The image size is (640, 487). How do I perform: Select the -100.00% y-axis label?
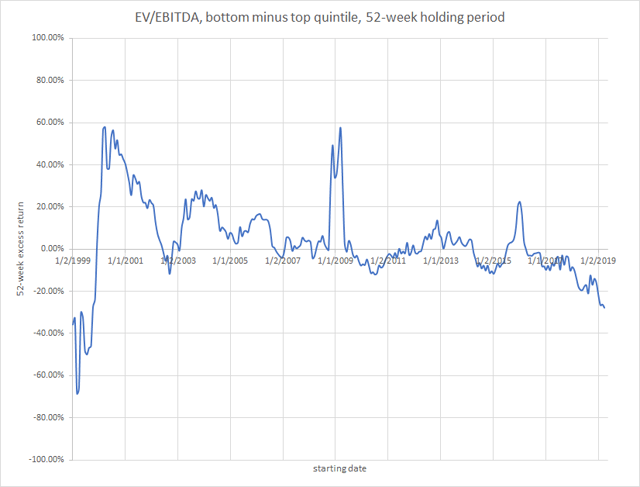(x=45, y=459)
